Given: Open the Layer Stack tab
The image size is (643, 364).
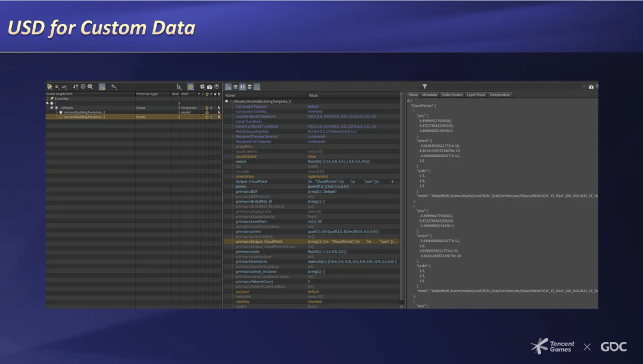Looking at the screenshot, I should click(476, 95).
